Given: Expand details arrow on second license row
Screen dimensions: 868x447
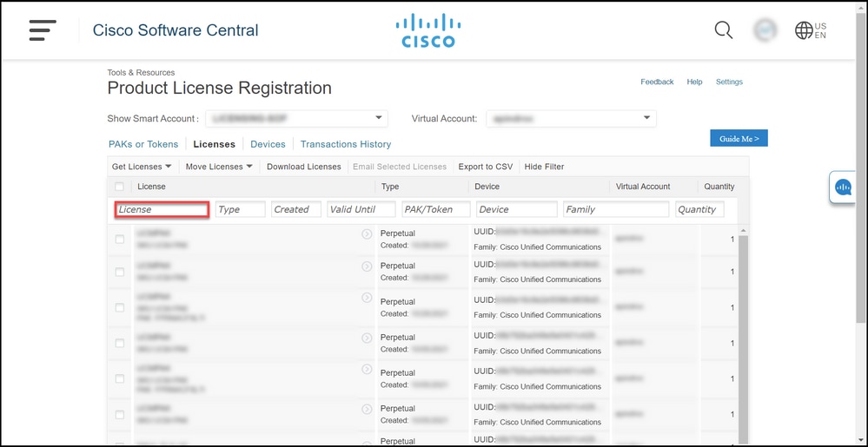Looking at the screenshot, I should tap(367, 266).
